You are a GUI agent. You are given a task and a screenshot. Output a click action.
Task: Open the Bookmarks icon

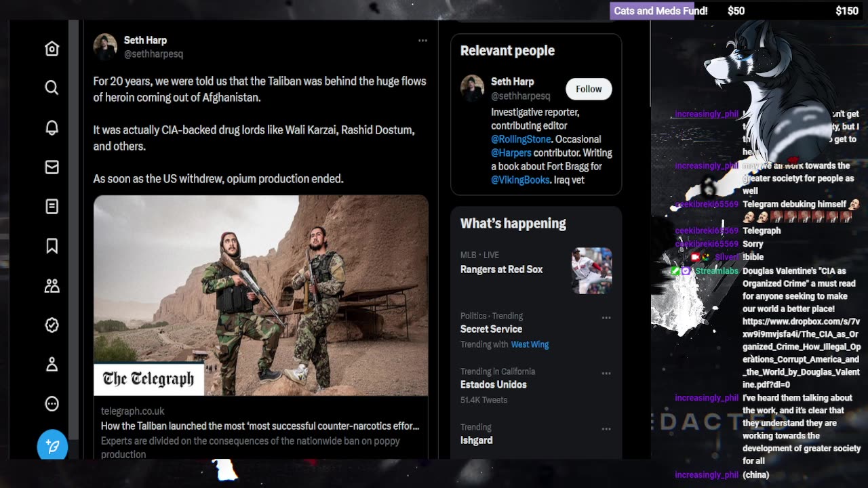52,245
